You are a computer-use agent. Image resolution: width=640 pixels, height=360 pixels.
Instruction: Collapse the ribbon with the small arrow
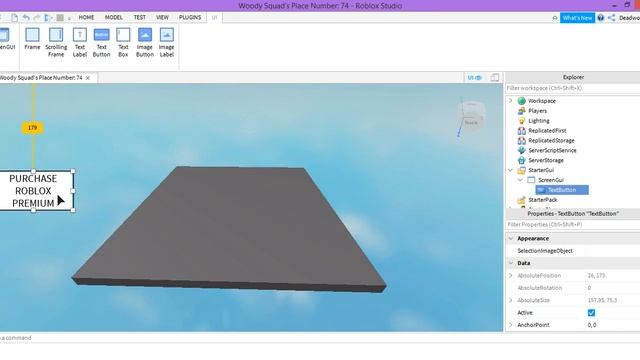554,18
